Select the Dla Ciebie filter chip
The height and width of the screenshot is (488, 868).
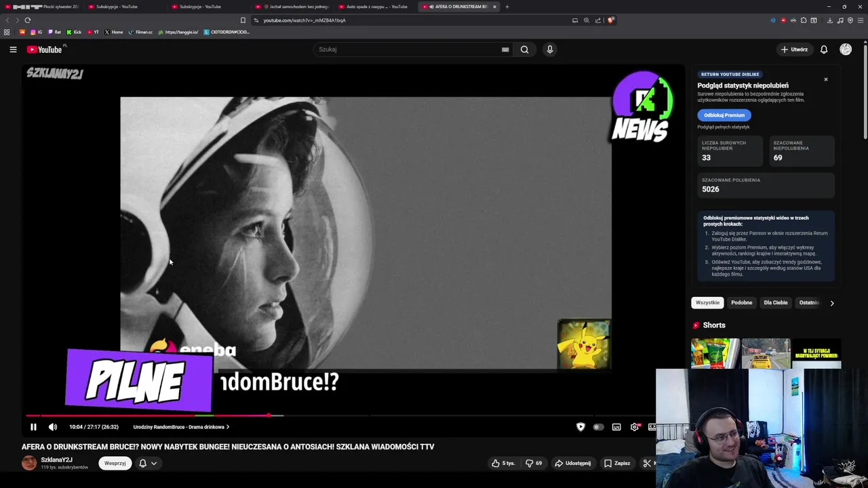point(776,302)
